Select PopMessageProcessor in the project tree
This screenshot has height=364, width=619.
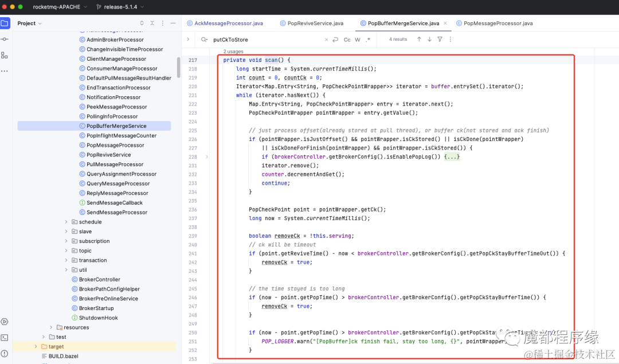[x=115, y=145]
